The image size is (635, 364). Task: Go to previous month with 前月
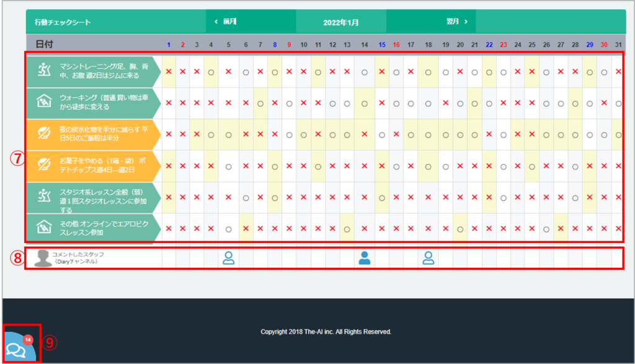click(x=226, y=22)
